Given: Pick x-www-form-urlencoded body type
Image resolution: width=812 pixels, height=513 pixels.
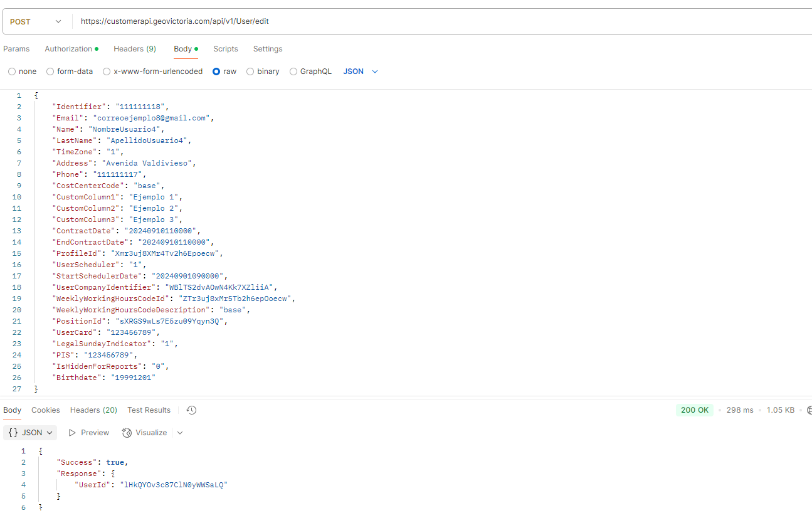Looking at the screenshot, I should tap(107, 71).
